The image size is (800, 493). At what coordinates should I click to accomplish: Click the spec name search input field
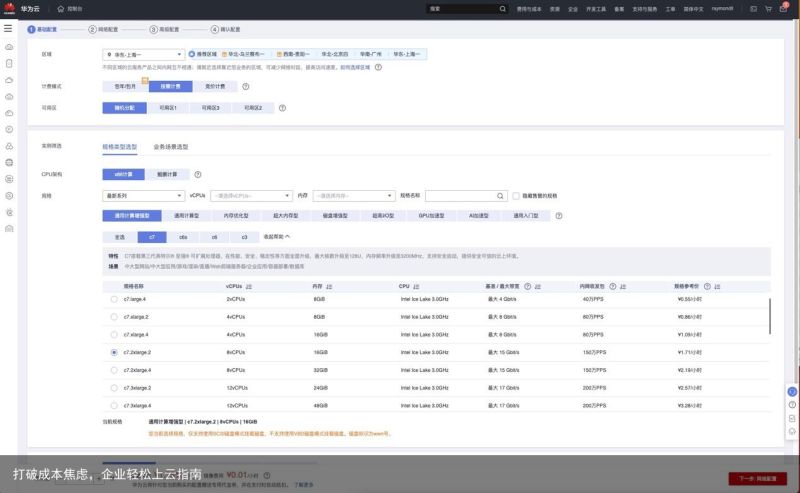point(466,196)
